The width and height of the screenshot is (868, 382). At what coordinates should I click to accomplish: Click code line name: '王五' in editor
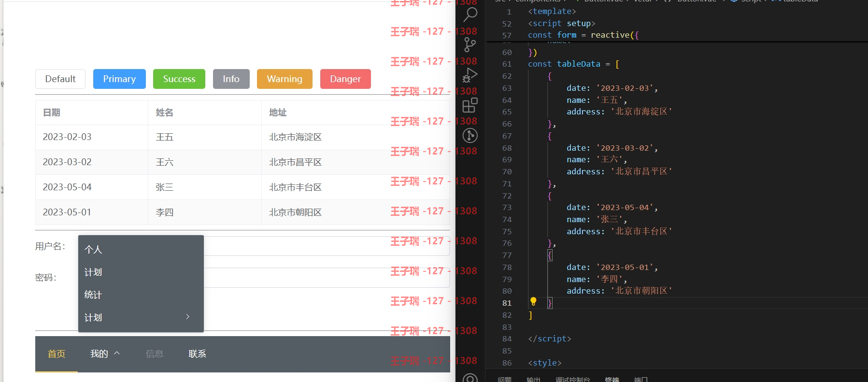point(597,100)
